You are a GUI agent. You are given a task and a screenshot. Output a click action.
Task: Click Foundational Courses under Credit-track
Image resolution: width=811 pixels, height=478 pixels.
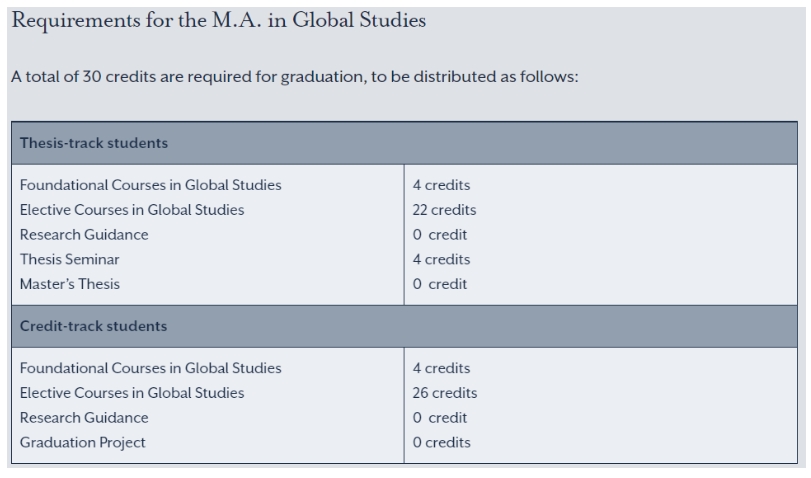click(151, 368)
